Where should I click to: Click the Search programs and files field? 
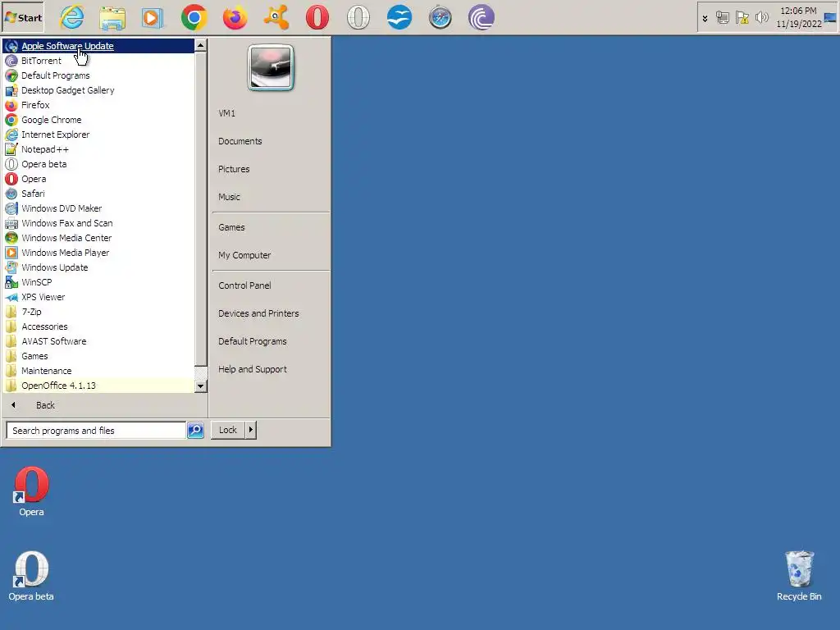tap(96, 430)
